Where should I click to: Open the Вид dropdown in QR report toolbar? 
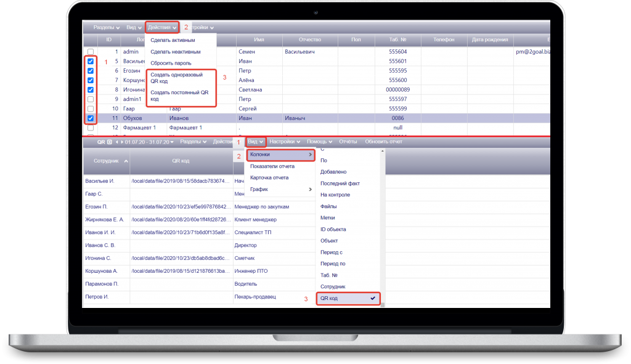point(256,142)
